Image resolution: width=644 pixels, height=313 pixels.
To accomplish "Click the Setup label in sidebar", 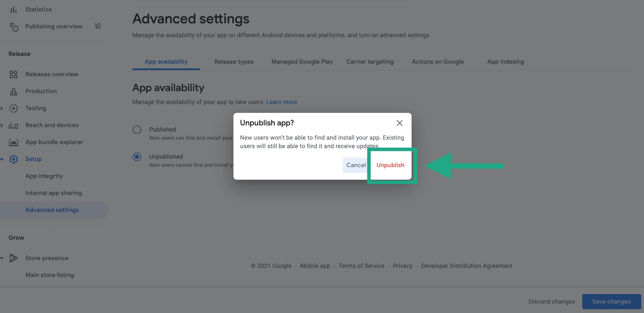I will click(34, 159).
